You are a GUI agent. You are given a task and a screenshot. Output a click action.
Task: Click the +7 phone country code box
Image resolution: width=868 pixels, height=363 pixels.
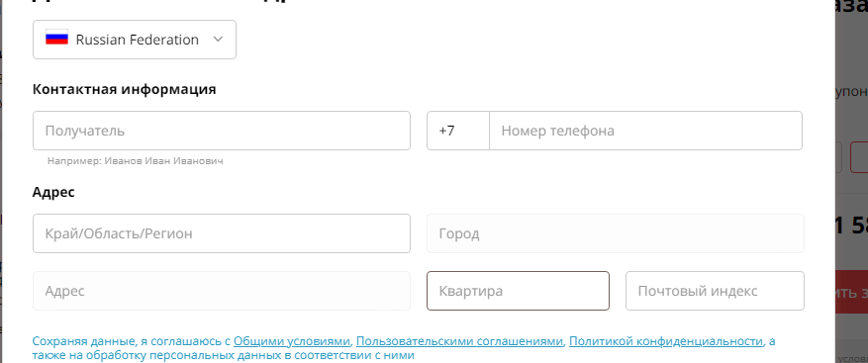pos(458,131)
